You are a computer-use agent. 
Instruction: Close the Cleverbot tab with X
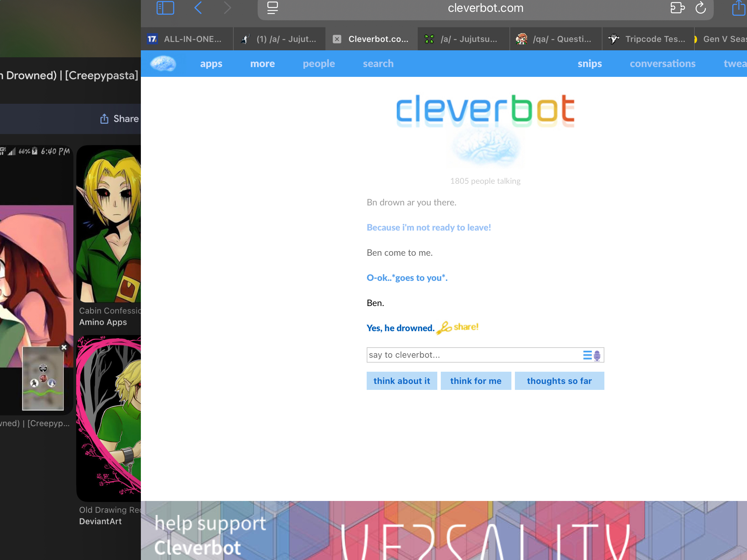pyautogui.click(x=337, y=39)
